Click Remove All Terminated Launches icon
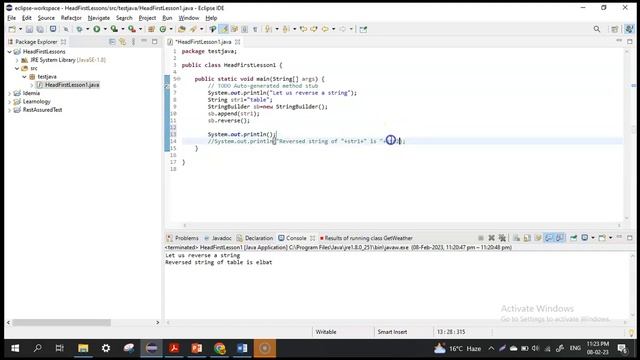Image resolution: width=640 pixels, height=360 pixels. (x=502, y=238)
